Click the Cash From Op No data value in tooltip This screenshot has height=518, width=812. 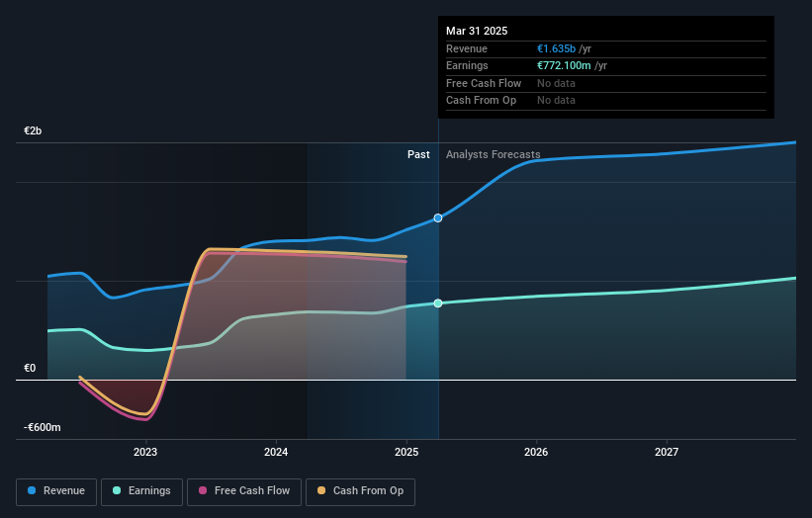tap(556, 101)
